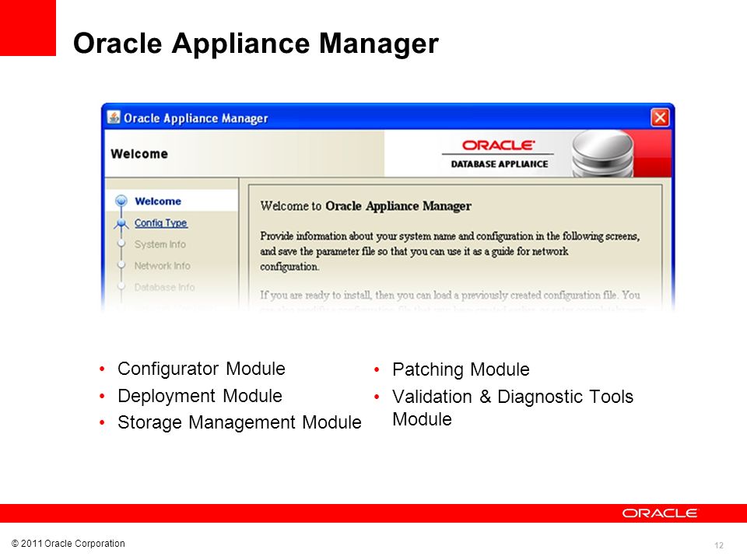Click the 'Provide information about your system' paragraph

pos(450,251)
